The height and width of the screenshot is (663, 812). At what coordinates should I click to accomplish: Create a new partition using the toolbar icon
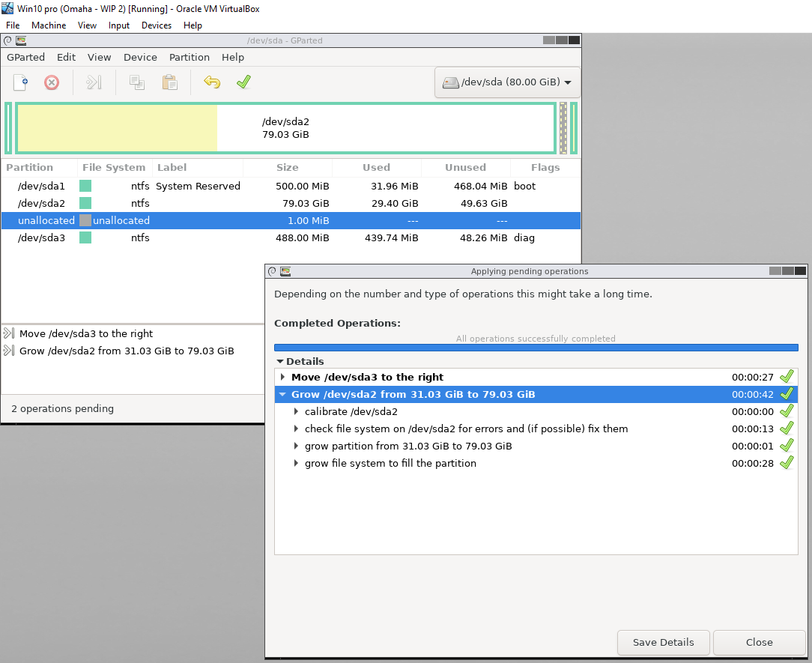pos(20,82)
